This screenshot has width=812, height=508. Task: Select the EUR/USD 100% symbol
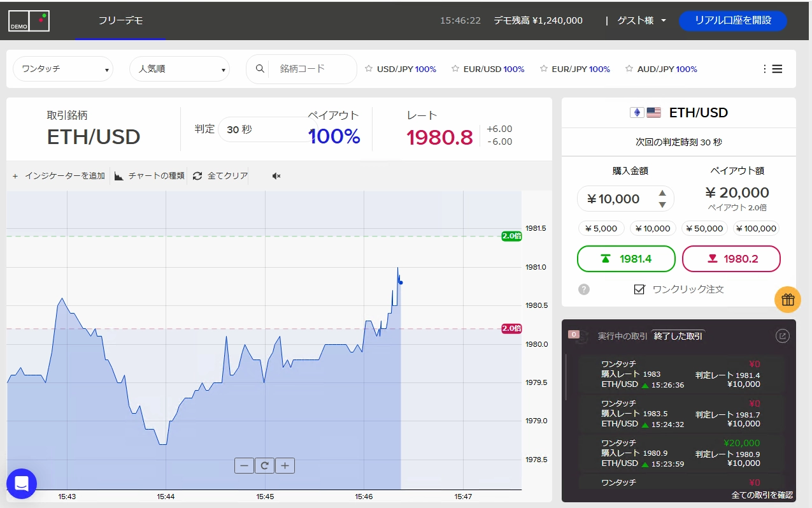[494, 69]
